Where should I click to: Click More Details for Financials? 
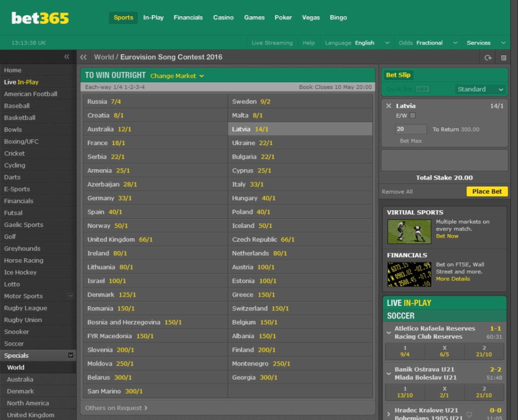[x=453, y=279]
